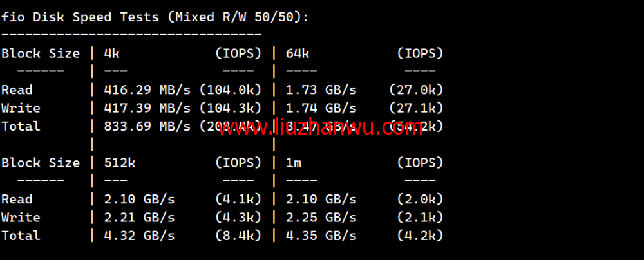Select the 1m total IOPS value 4.2k

pyautogui.click(x=420, y=236)
